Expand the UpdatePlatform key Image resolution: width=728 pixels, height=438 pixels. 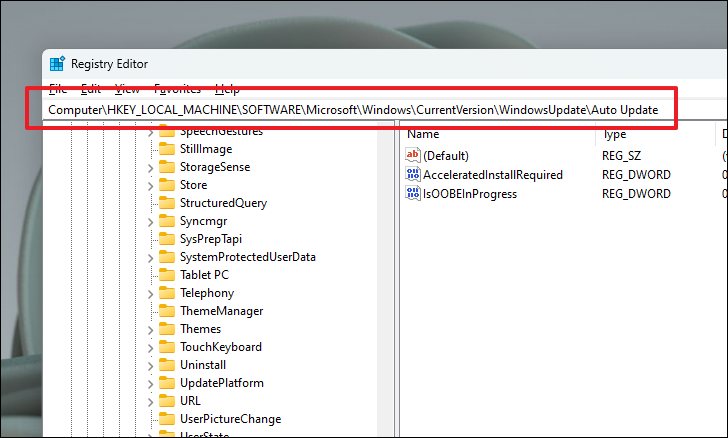tap(150, 384)
